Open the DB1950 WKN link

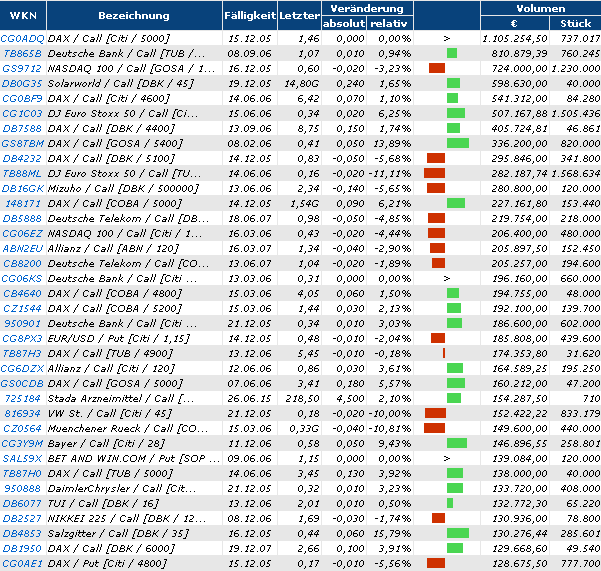pyautogui.click(x=22, y=548)
